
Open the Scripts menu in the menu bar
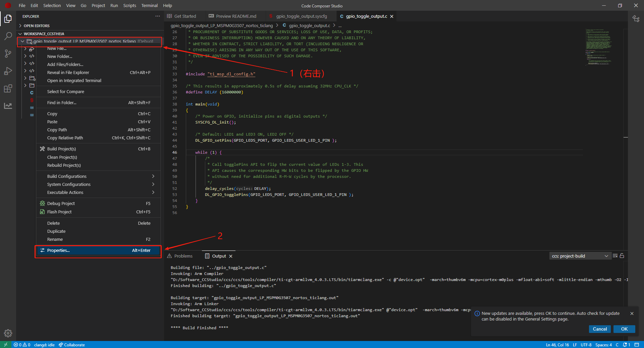coord(129,5)
